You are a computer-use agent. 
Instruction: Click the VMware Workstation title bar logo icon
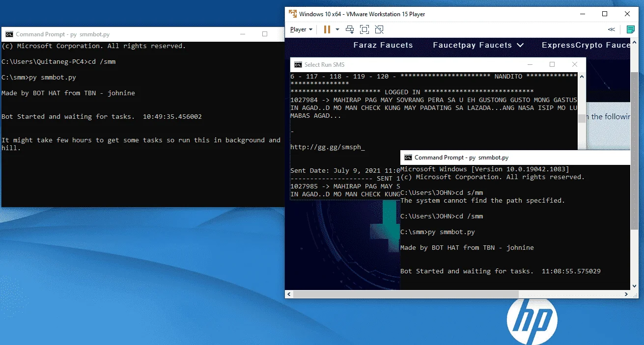click(x=293, y=14)
